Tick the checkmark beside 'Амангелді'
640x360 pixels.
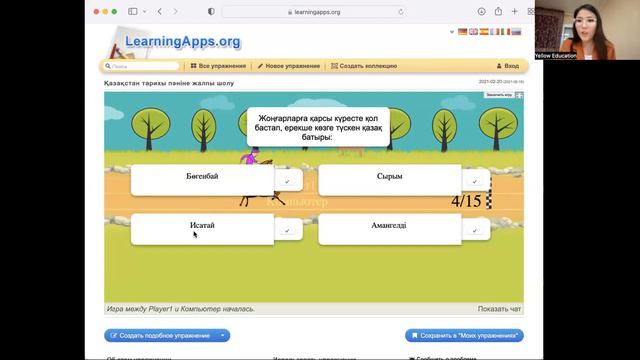475,230
